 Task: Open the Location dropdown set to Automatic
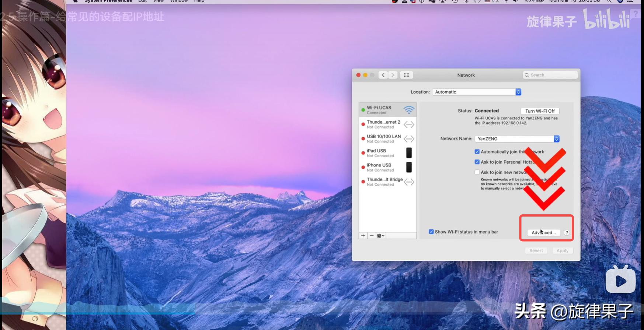pyautogui.click(x=477, y=92)
